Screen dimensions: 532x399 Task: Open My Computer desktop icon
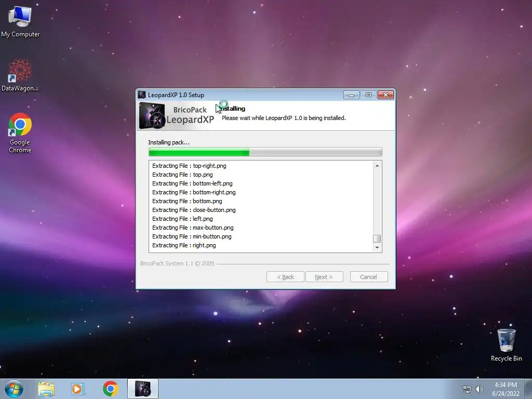click(x=20, y=21)
